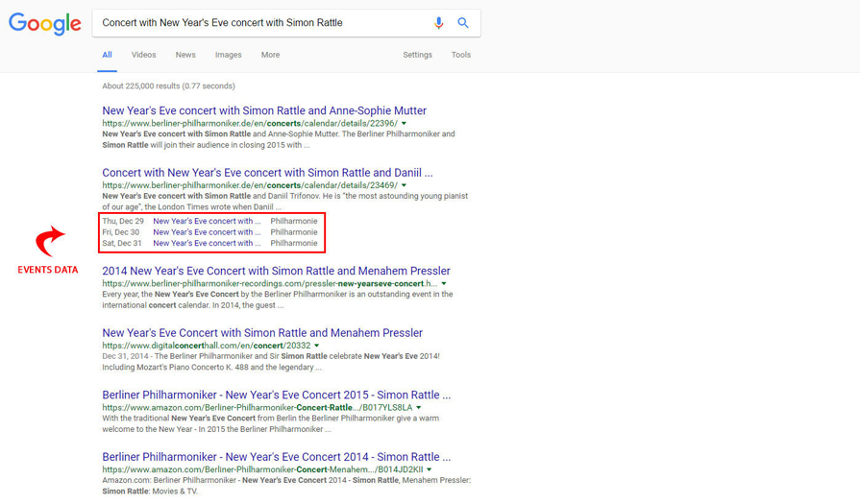Viewport: 860px width, 504px height.
Task: Open Amazon New Year's Eve Concert 2014 result
Action: tap(276, 458)
